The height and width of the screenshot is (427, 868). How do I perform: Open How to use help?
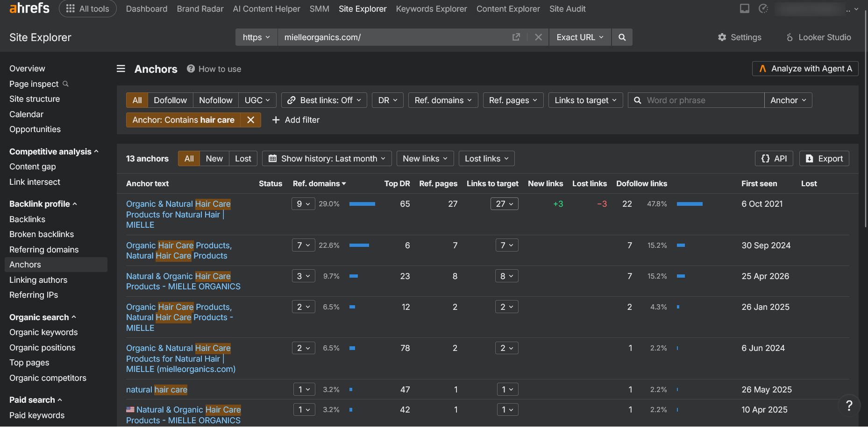(x=214, y=69)
